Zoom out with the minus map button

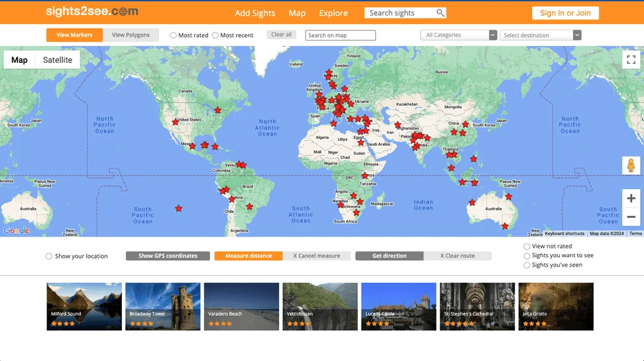pos(631,216)
